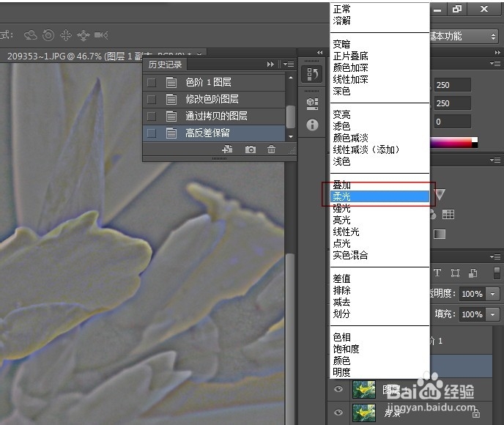This screenshot has height=425, width=504.
Task: Edit color value field showing 0
Action: (x=453, y=122)
